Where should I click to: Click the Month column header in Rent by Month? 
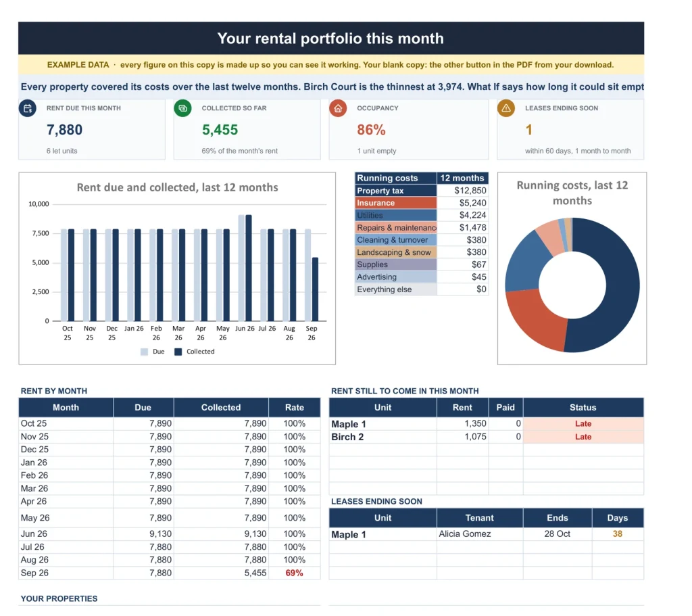point(66,408)
